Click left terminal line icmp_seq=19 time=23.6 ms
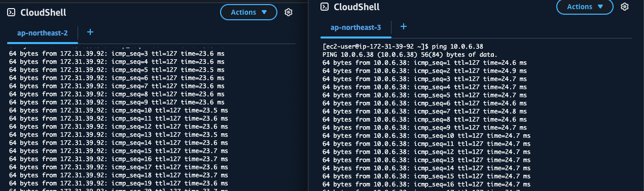This screenshot has height=191, width=644. (x=119, y=183)
